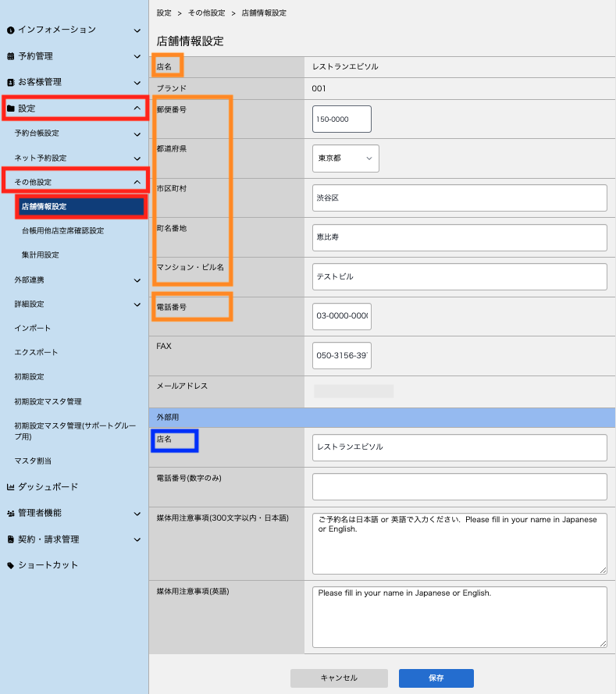Expand 管理者機能 chevron
This screenshot has width=616, height=694.
137,514
